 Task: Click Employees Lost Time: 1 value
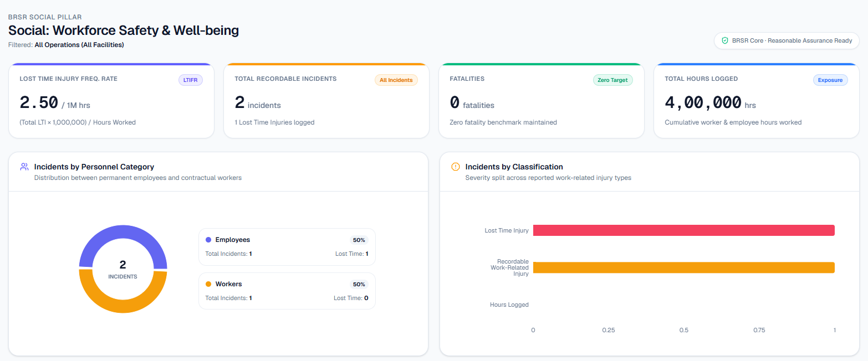tap(351, 254)
